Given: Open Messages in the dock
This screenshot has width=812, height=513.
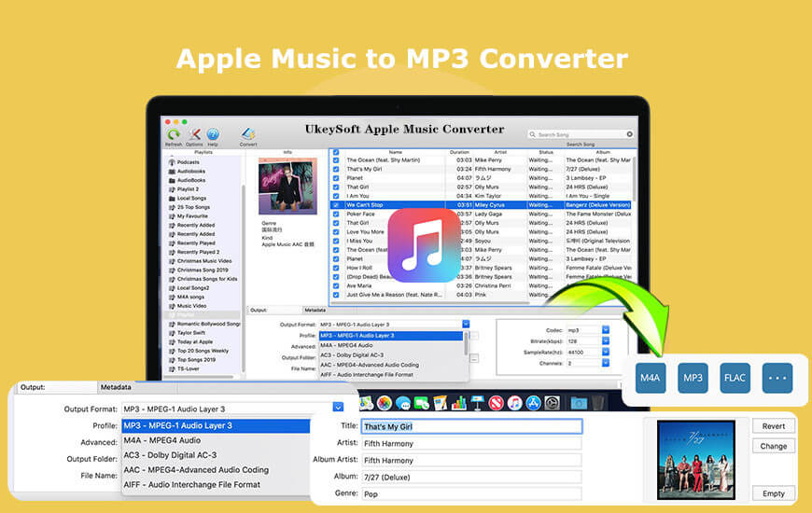Looking at the screenshot, I should point(403,403).
